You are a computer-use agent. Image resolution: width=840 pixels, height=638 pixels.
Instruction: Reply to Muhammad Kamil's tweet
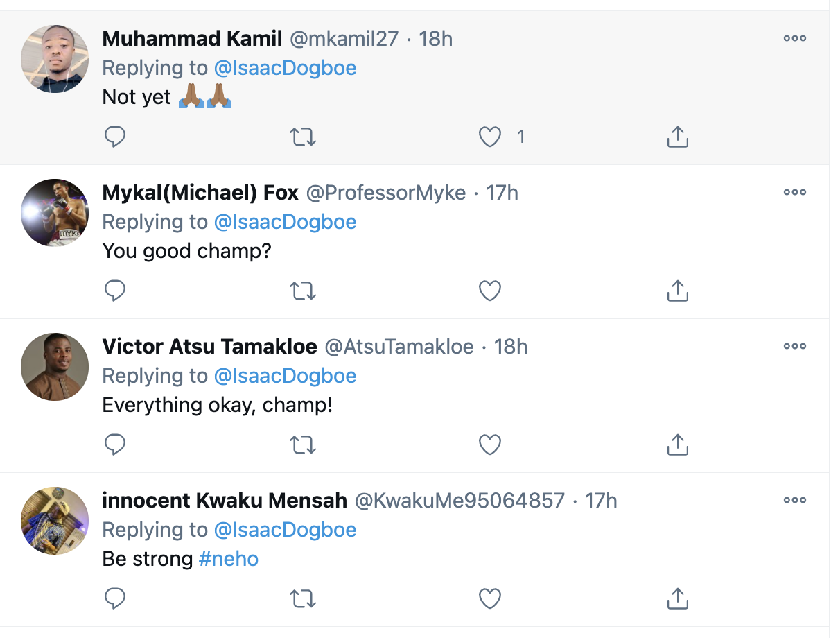[115, 137]
